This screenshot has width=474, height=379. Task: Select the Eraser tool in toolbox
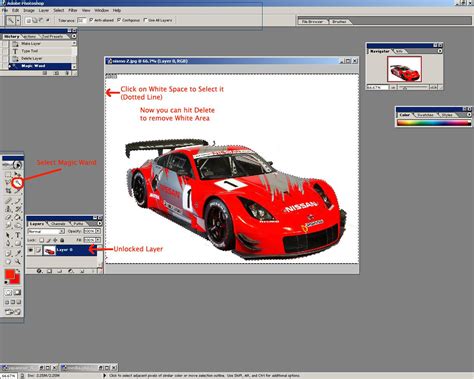point(8,217)
